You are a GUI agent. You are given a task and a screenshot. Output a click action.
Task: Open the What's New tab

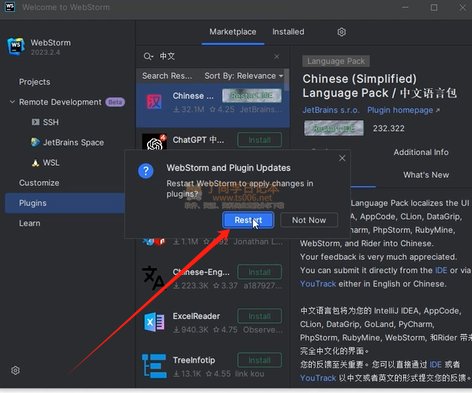426,175
